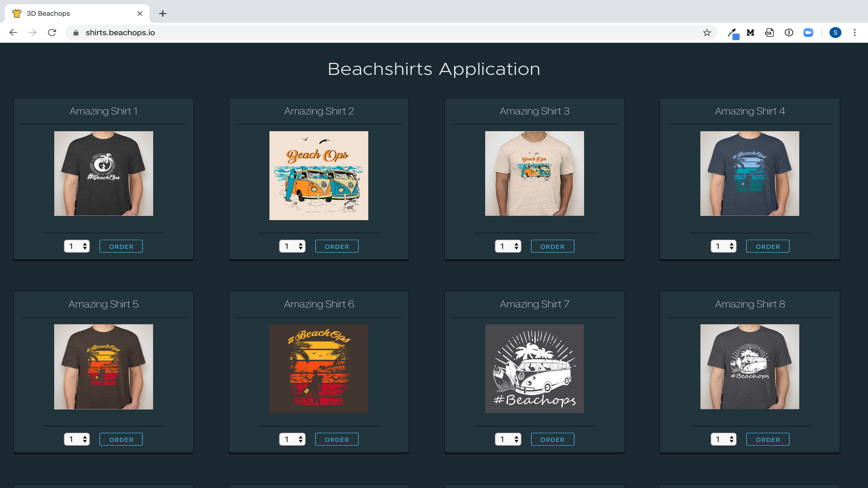Order Amazing Shirt 5
Viewport: 868px width, 488px height.
121,439
